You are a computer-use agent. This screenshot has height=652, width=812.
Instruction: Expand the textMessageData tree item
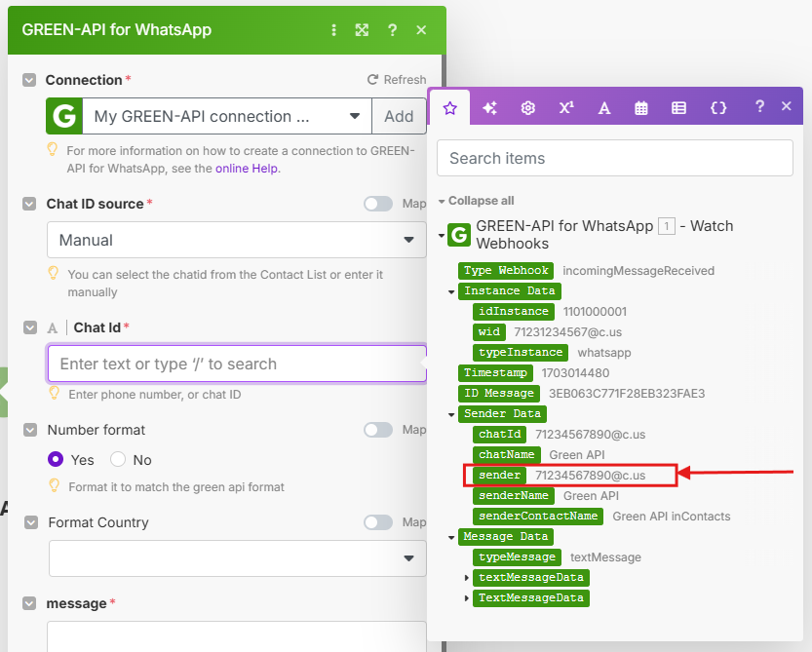point(466,578)
